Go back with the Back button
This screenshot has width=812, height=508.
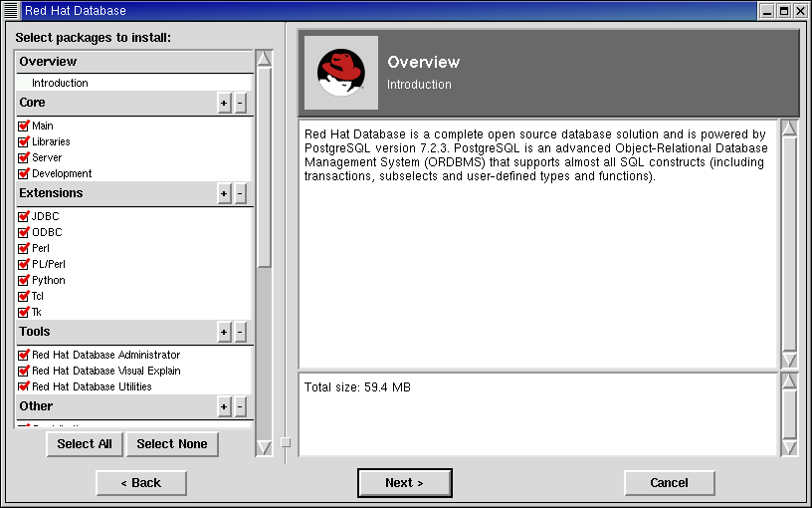[x=141, y=483]
